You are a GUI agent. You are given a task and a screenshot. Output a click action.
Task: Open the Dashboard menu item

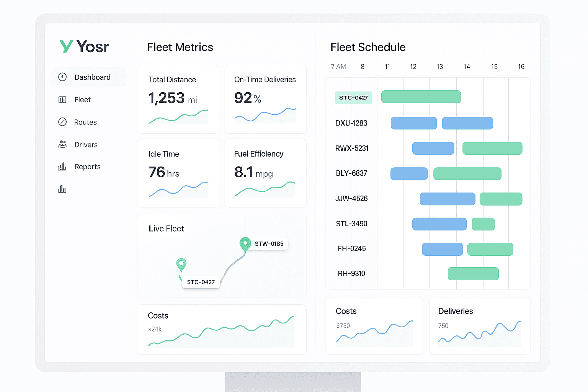pyautogui.click(x=92, y=77)
